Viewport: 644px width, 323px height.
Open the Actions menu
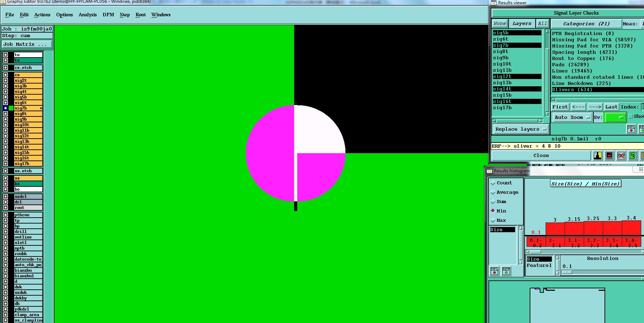(x=42, y=15)
